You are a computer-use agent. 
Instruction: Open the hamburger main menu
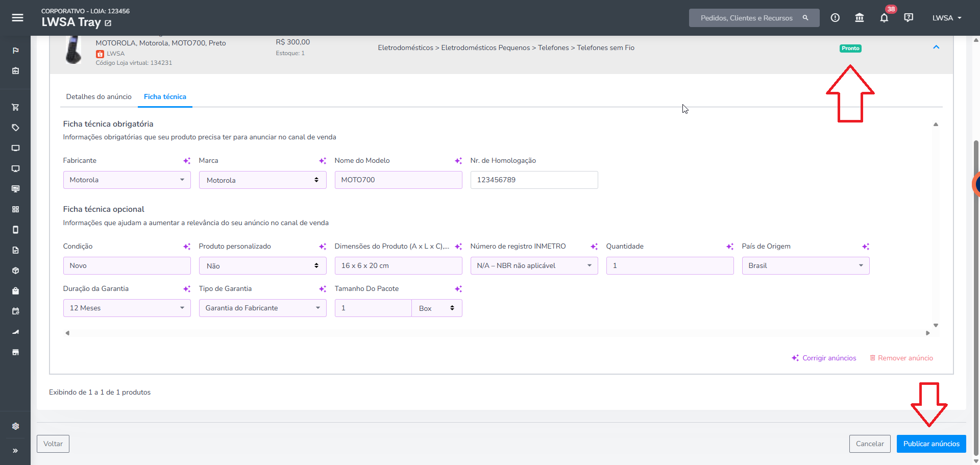(17, 18)
